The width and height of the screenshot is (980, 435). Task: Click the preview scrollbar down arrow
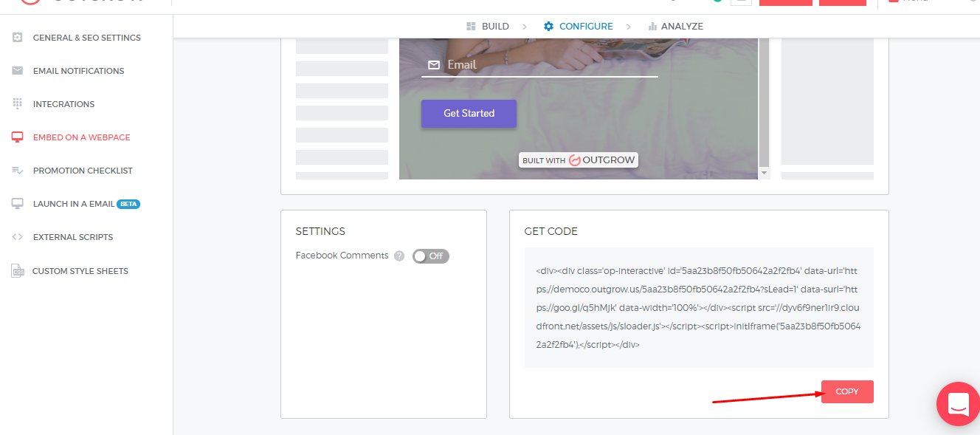coord(765,173)
